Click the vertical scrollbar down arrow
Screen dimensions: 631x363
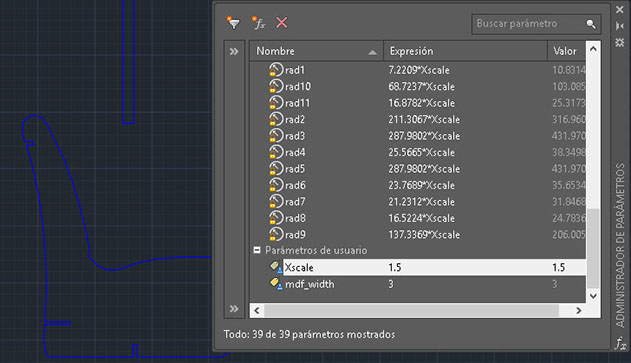coord(593,296)
